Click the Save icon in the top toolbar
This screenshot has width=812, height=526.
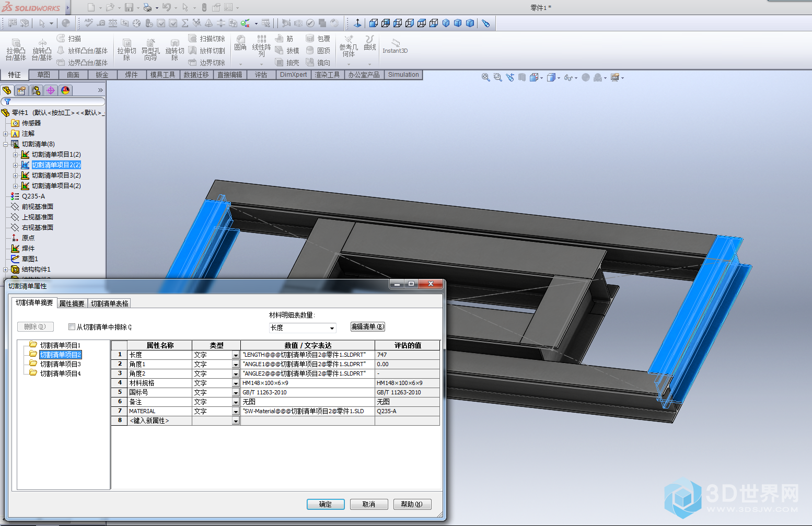(129, 7)
